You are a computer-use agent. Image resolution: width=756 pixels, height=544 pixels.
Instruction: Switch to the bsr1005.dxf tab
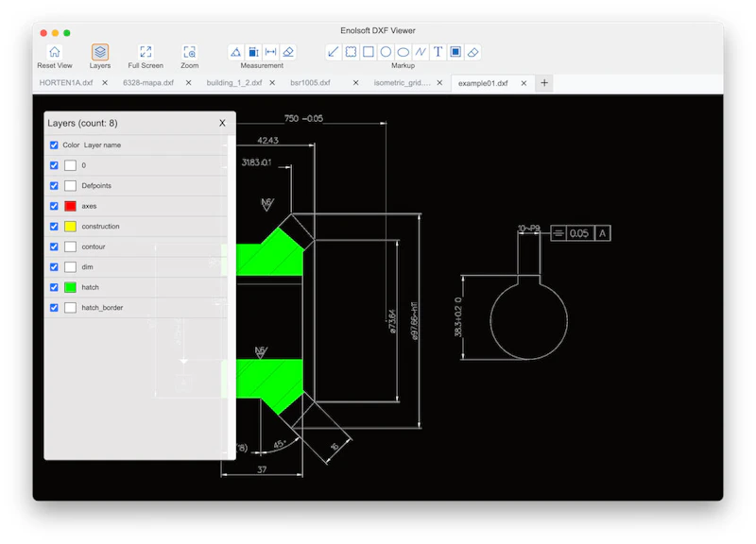coord(312,82)
